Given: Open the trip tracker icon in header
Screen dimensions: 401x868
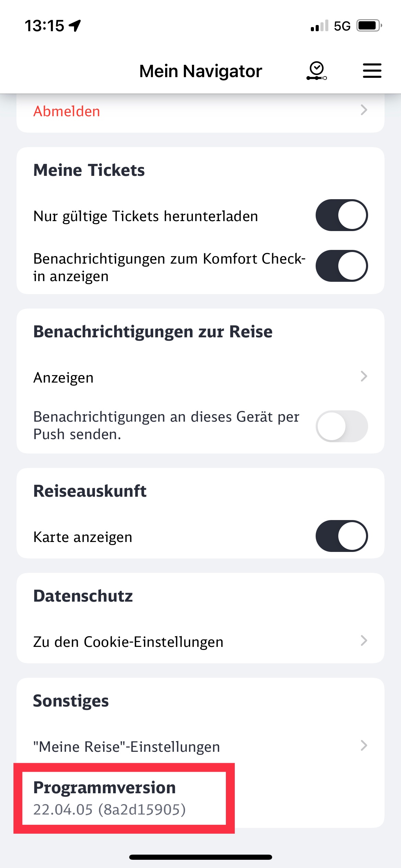Looking at the screenshot, I should [316, 71].
